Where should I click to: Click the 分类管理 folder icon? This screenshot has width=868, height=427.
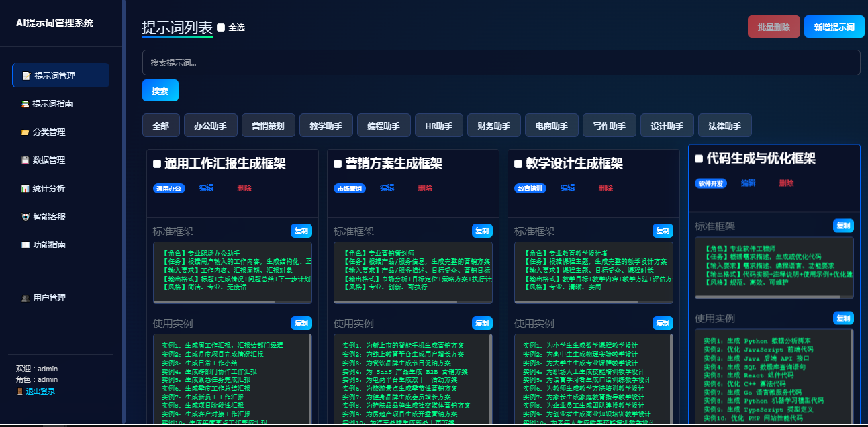[x=26, y=132]
